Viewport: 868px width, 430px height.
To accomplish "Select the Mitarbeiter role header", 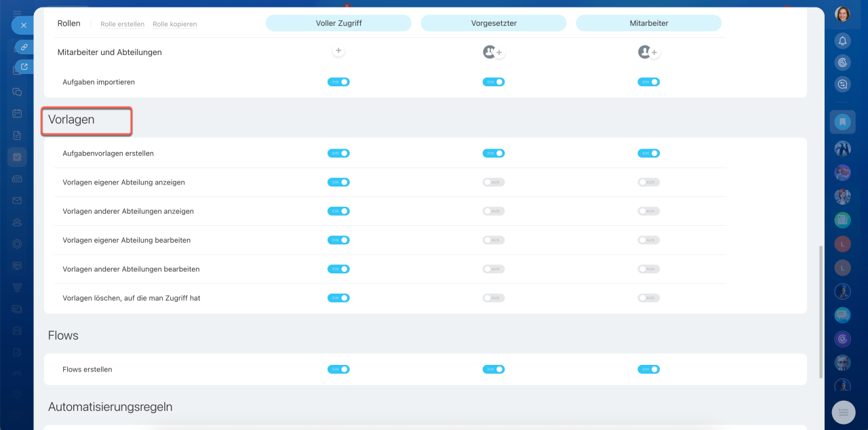I will (x=648, y=23).
